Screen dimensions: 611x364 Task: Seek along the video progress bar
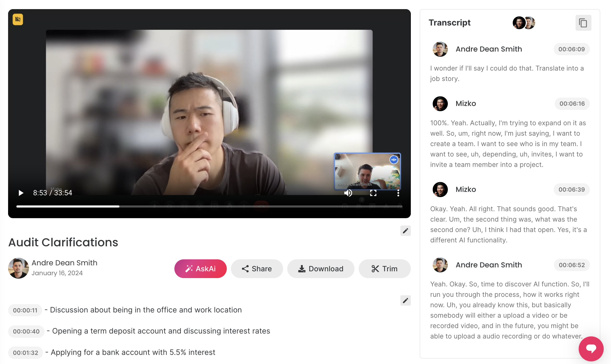pos(209,206)
